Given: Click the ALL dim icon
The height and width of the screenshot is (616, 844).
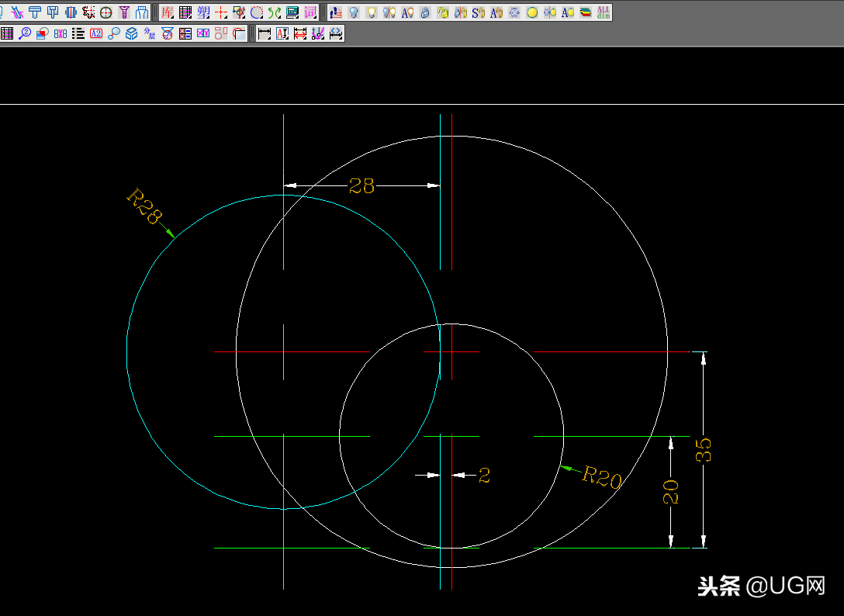Looking at the screenshot, I should click(x=604, y=12).
